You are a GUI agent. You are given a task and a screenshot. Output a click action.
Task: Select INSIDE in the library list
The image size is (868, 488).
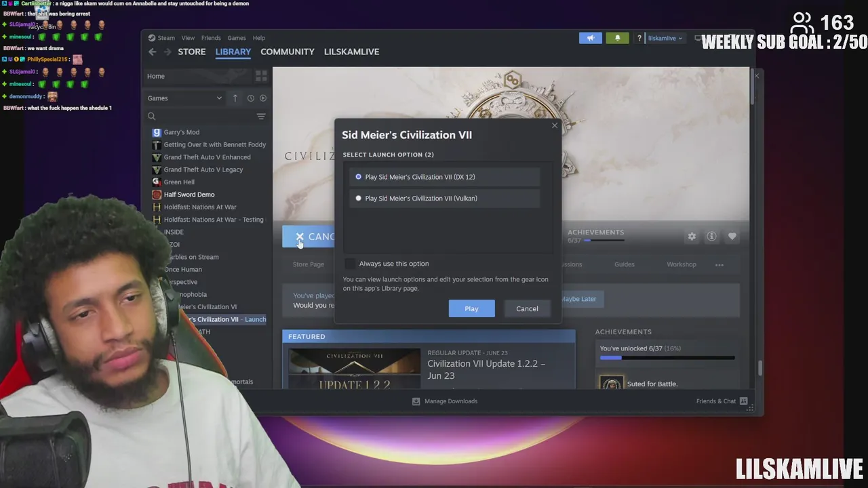pyautogui.click(x=174, y=232)
